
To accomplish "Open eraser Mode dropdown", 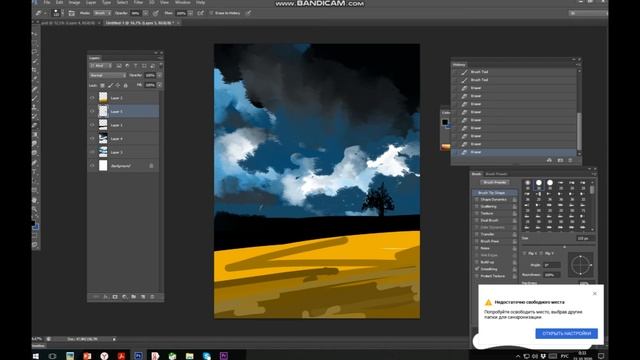I will (x=102, y=13).
